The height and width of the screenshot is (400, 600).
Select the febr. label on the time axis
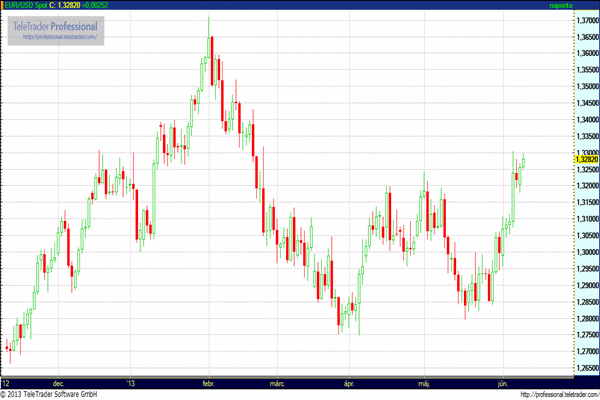208,383
